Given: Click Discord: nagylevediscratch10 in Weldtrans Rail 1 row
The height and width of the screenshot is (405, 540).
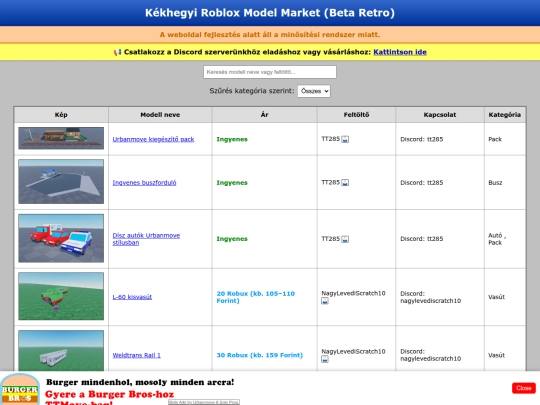Looking at the screenshot, I should click(430, 355).
